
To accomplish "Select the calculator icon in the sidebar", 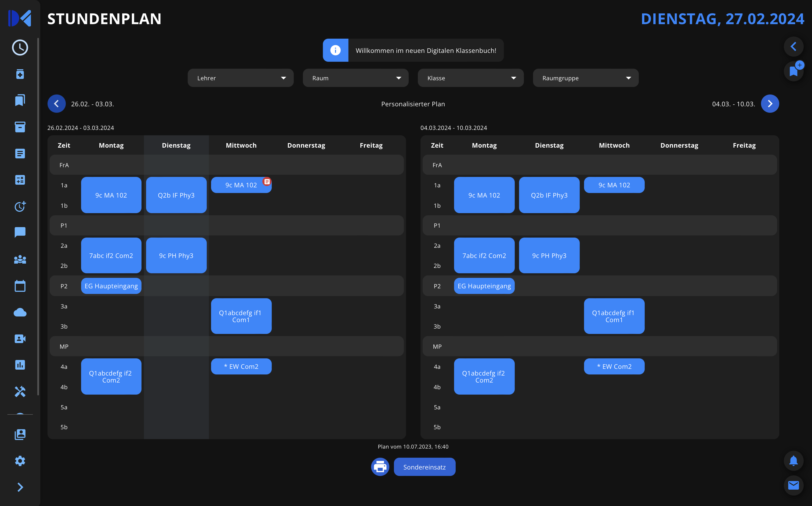I will click(20, 180).
